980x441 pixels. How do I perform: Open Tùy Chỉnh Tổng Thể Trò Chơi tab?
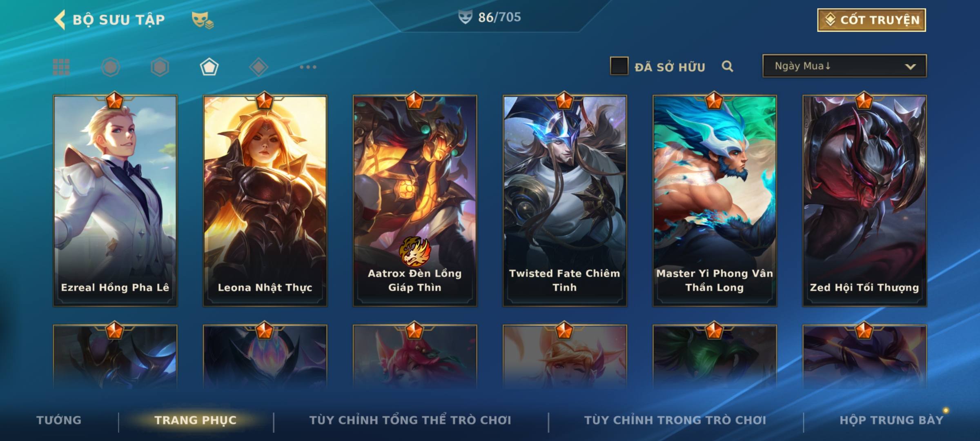410,420
